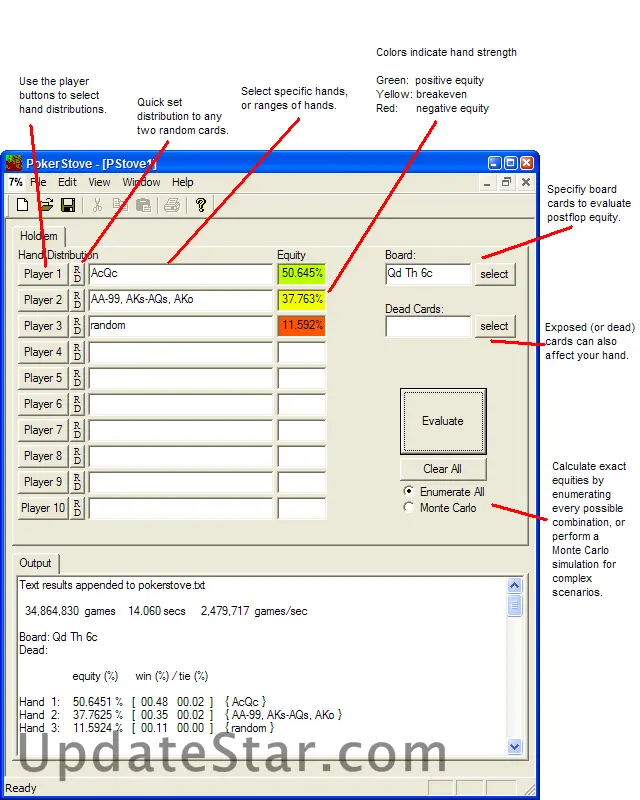Click the New document toolbar icon

coord(22,205)
